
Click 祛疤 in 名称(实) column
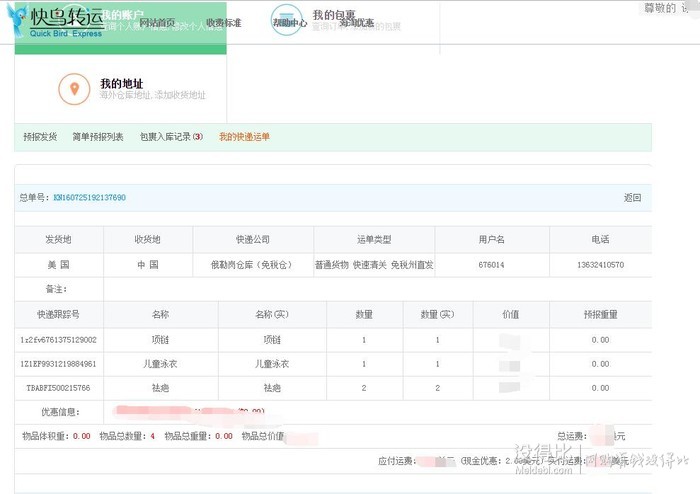[272, 388]
